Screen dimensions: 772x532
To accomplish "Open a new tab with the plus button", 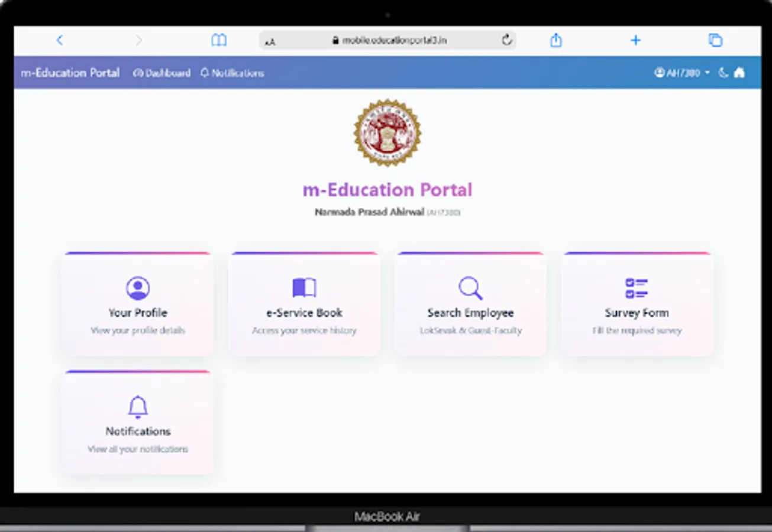I will coord(635,40).
